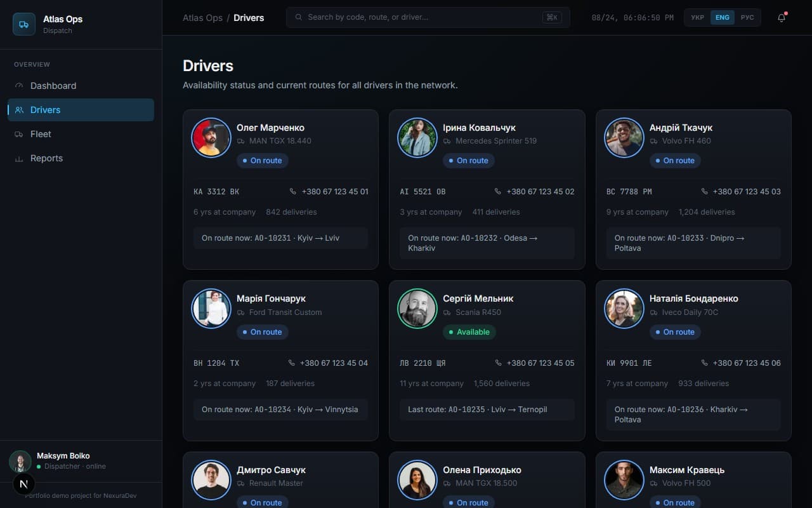The height and width of the screenshot is (508, 812).
Task: Click On route badge for Олег Марченко
Action: point(263,161)
